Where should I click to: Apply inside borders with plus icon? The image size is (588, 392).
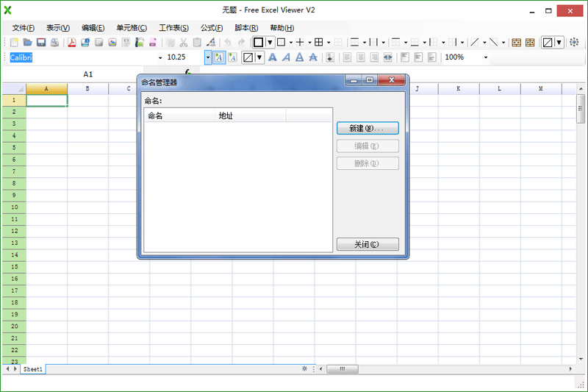300,43
